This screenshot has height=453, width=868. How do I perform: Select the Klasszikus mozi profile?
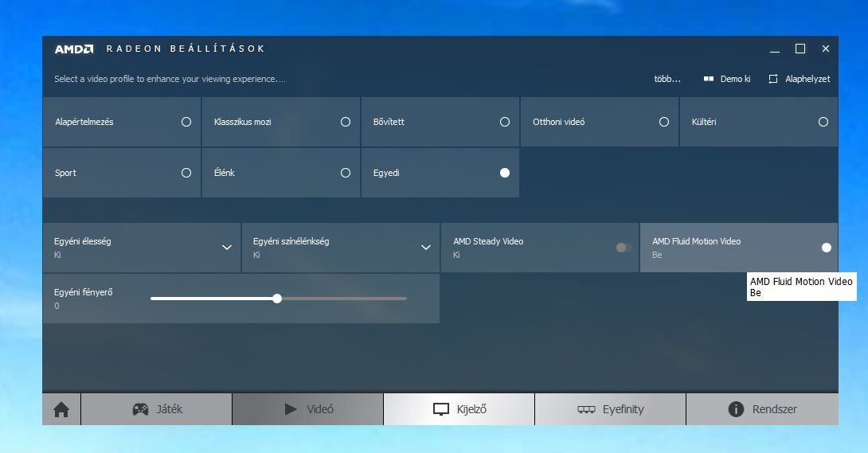[281, 122]
